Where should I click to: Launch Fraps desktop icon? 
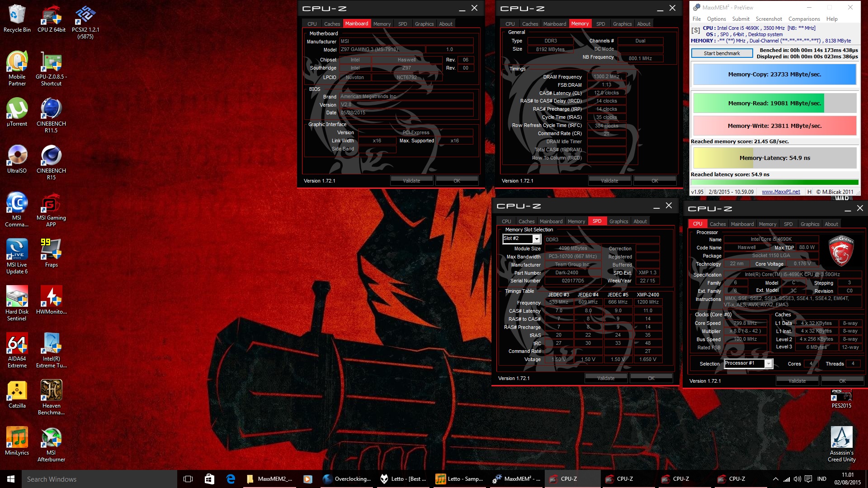[52, 253]
